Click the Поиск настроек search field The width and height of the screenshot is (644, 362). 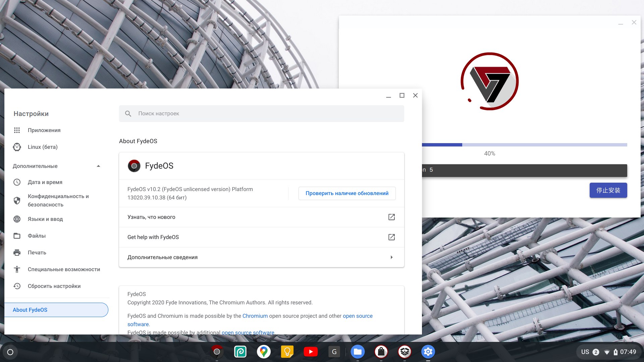coord(262,114)
